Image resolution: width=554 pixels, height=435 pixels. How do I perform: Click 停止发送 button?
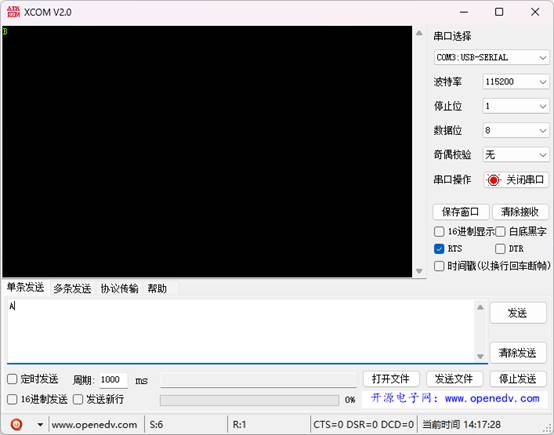point(518,379)
